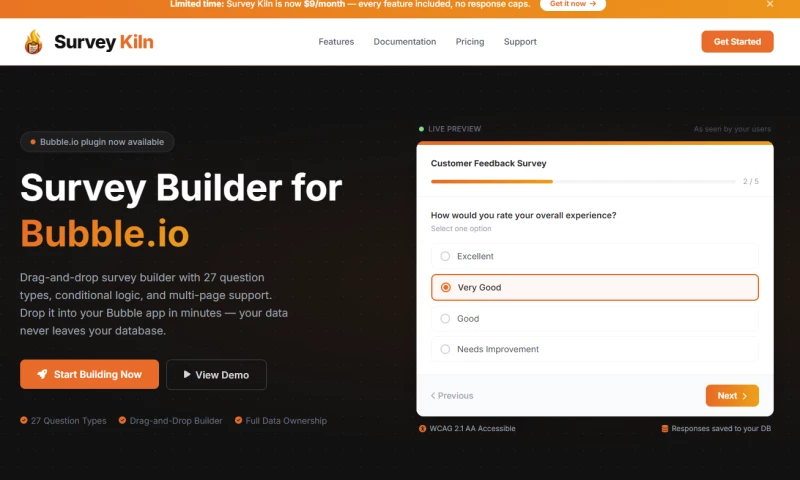The width and height of the screenshot is (800, 480).
Task: Go to the Pricing nav item
Action: [470, 42]
